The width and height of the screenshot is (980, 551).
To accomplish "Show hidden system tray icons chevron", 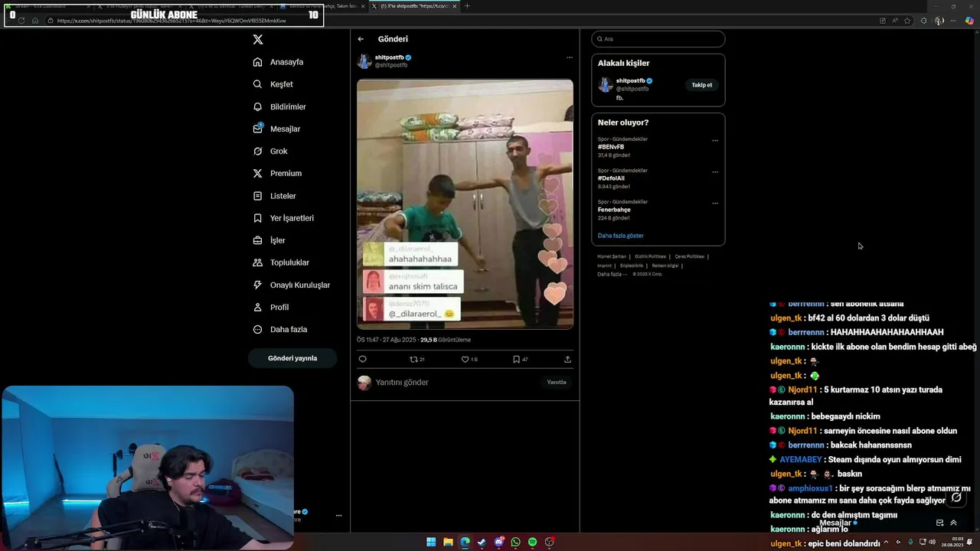I will (x=887, y=542).
